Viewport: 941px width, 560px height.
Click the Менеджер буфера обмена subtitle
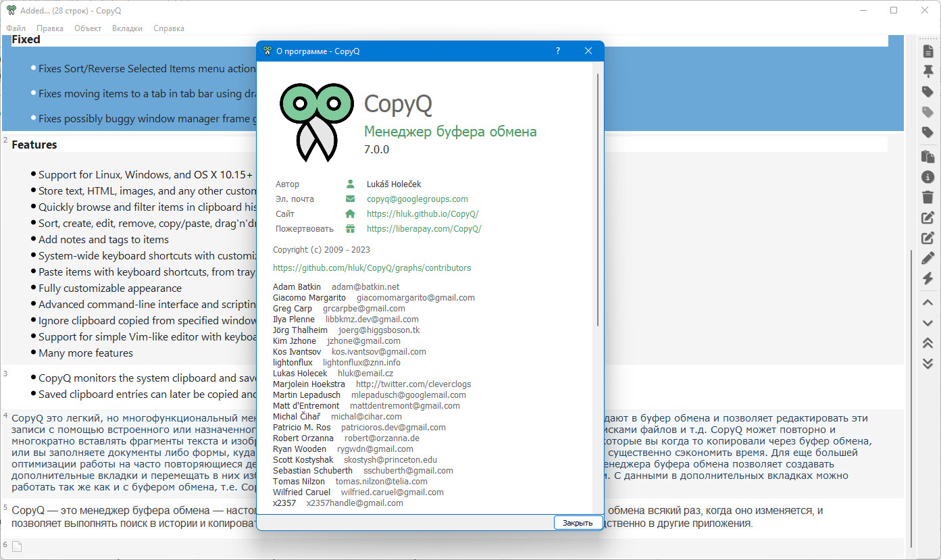(x=451, y=132)
